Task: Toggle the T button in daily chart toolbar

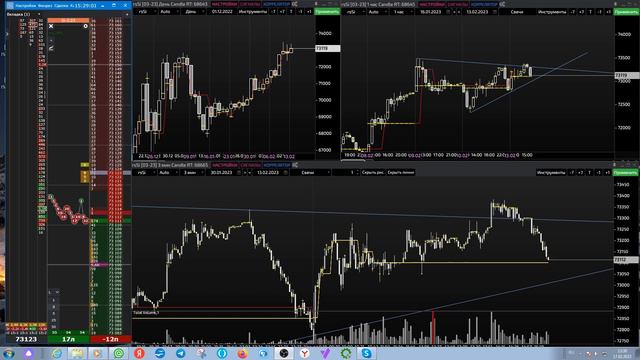Action: pos(291,12)
